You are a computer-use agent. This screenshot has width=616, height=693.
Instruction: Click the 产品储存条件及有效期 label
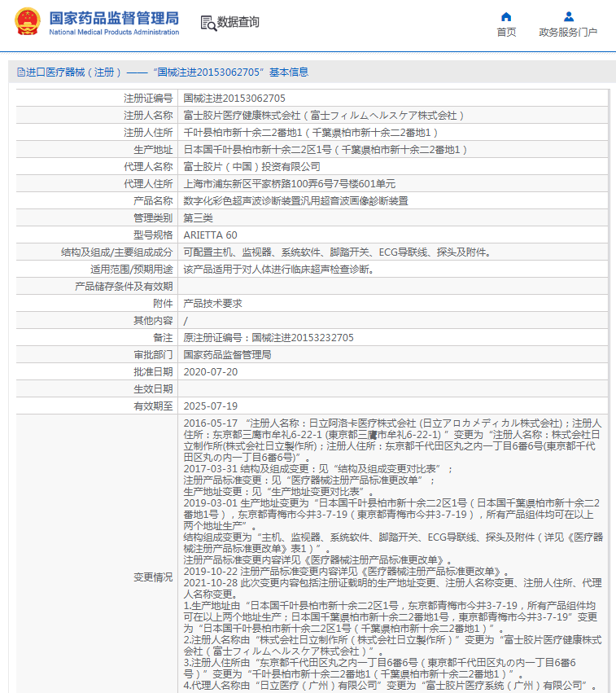pyautogui.click(x=124, y=287)
